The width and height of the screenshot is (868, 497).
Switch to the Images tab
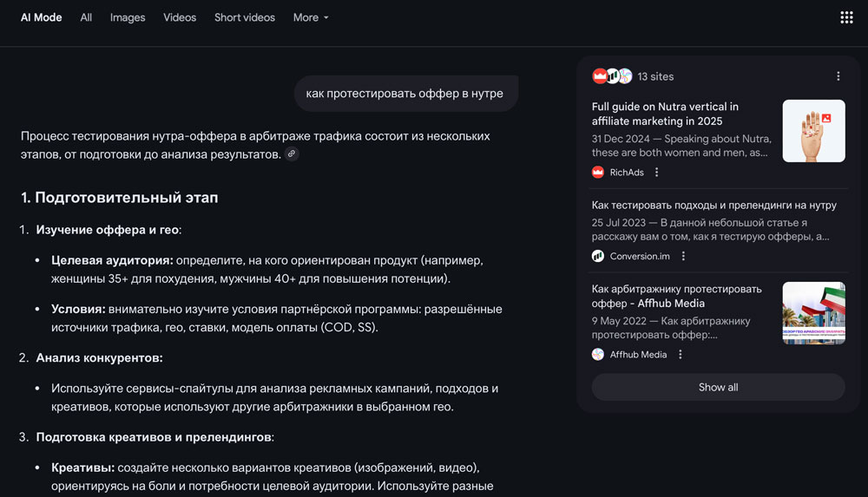(x=128, y=17)
